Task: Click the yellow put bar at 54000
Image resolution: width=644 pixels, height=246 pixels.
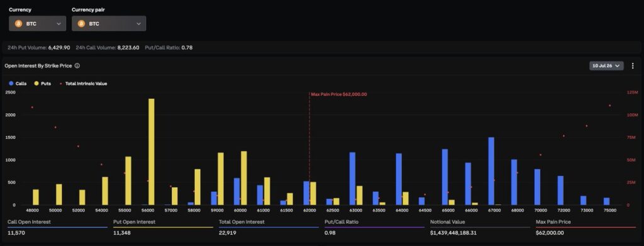Action: [x=105, y=191]
